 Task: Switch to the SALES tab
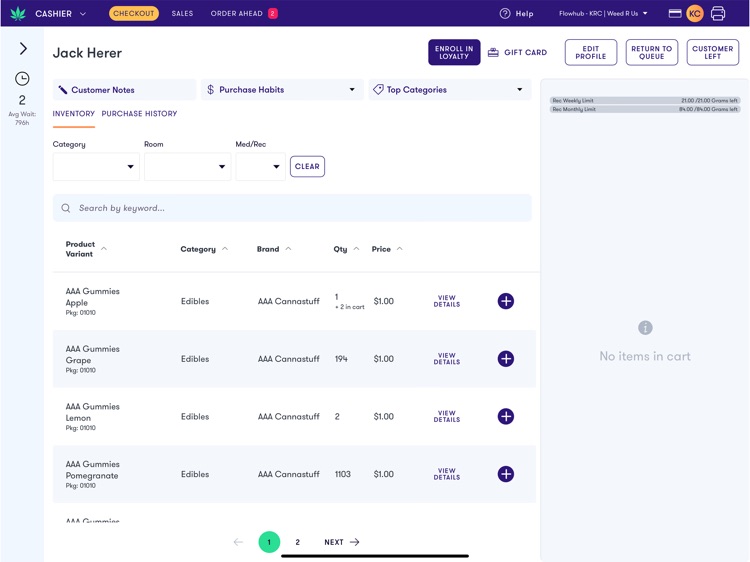pos(182,13)
